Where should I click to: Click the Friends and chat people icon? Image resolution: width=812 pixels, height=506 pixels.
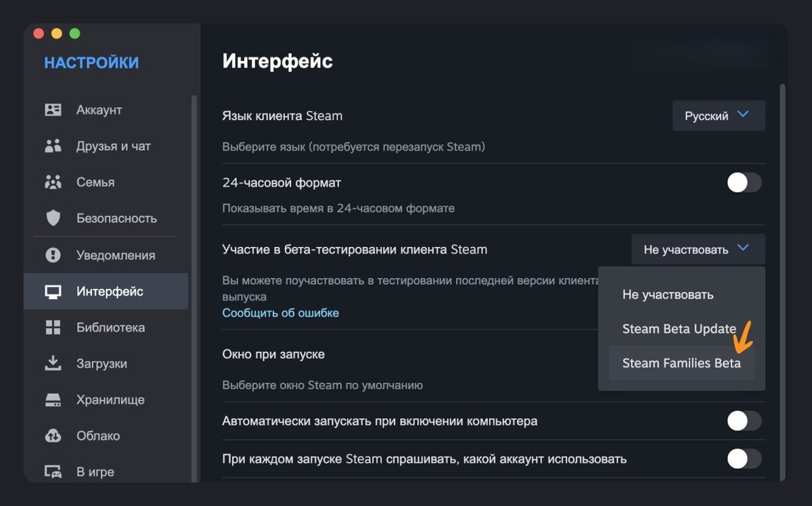coord(53,146)
